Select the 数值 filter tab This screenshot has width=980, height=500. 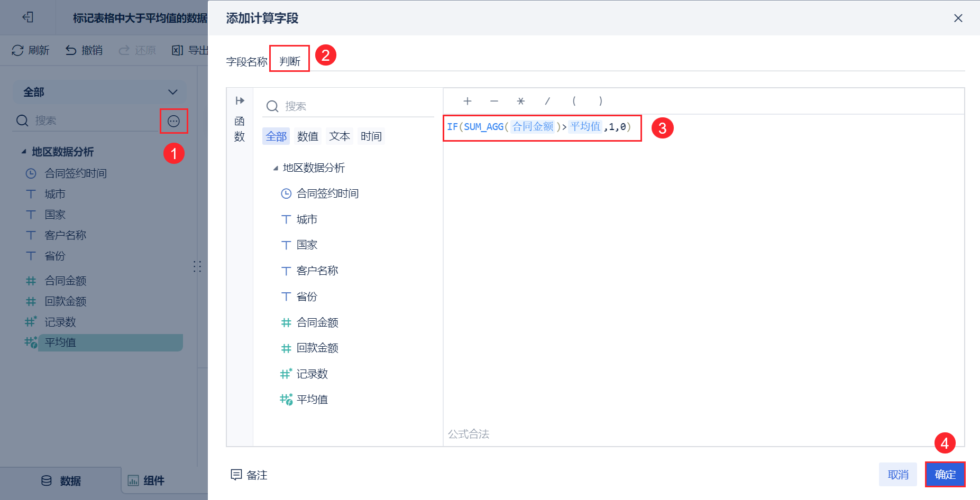tap(308, 136)
